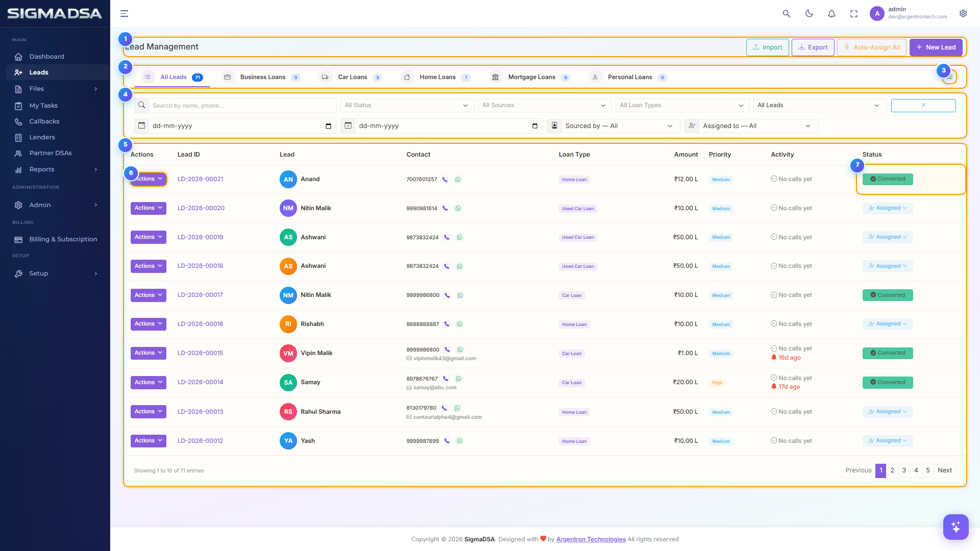
Task: Click the Import button
Action: [767, 47]
